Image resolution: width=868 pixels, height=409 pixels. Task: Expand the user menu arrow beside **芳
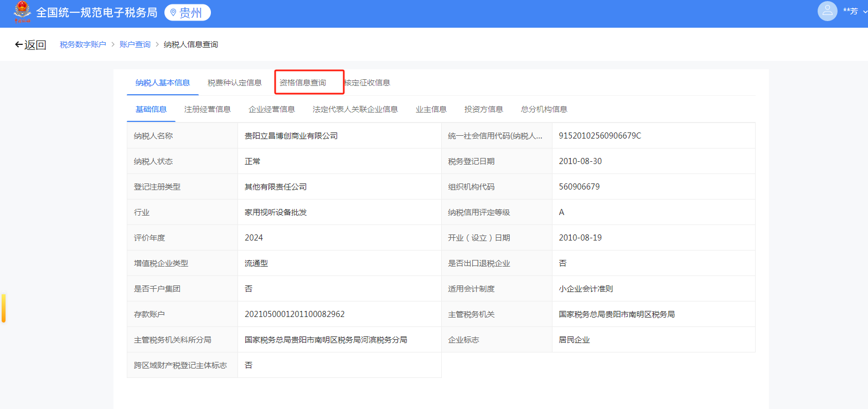click(865, 12)
